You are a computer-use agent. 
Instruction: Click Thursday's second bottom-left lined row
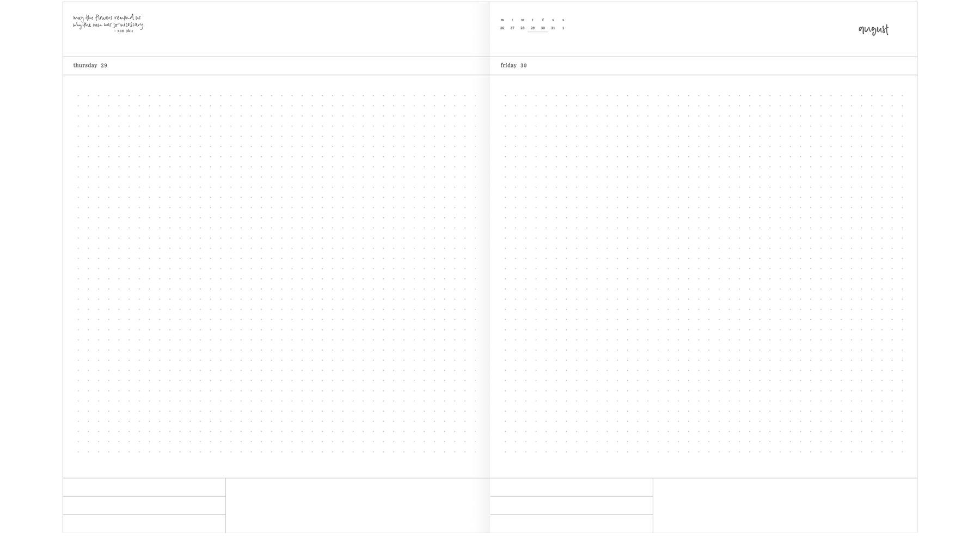(x=144, y=505)
